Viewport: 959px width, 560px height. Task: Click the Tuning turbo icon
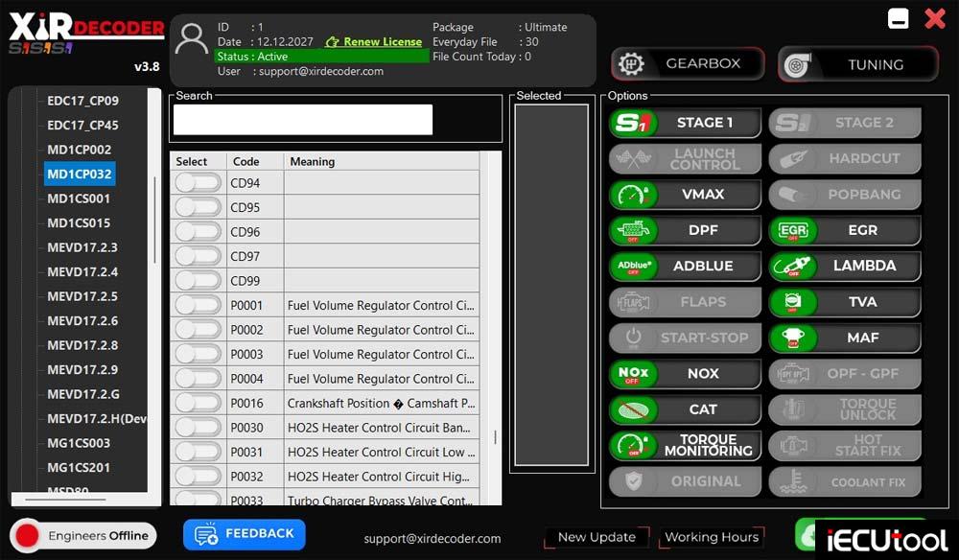798,65
